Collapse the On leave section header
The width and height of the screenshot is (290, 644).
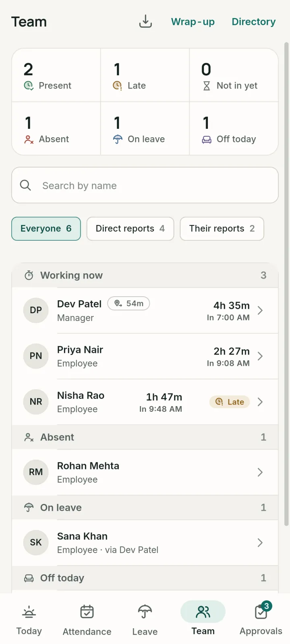coord(145,508)
